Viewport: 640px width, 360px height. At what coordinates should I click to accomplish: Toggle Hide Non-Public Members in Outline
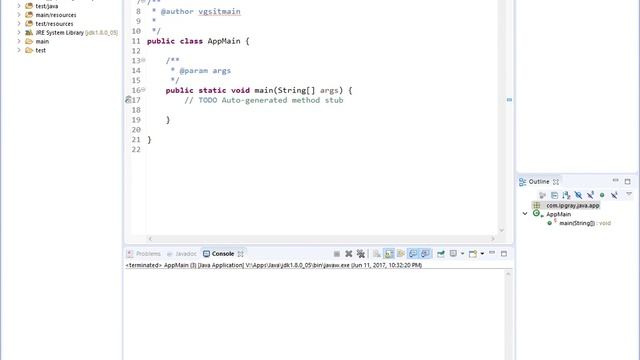click(602, 195)
